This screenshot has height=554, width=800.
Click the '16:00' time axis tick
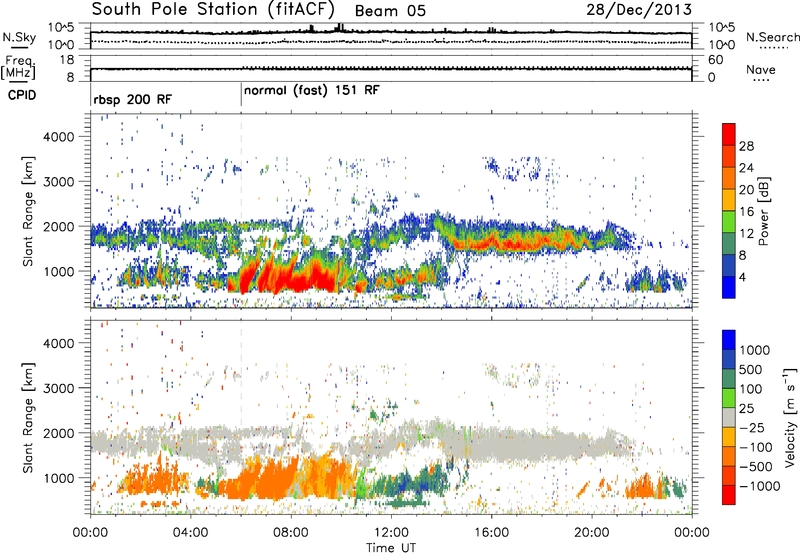coord(491,533)
